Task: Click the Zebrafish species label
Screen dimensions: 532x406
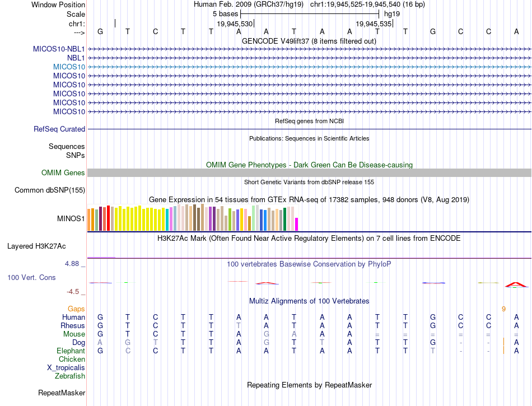Action: [x=70, y=376]
